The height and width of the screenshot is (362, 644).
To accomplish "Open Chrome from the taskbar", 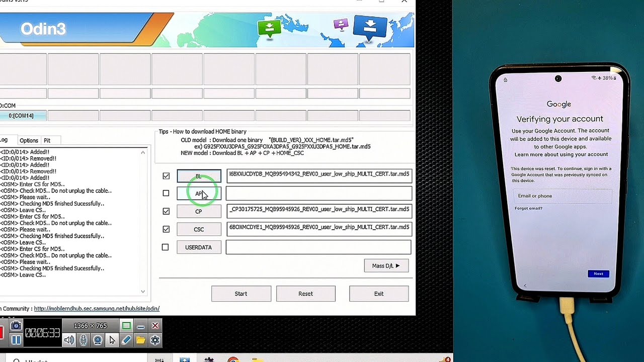I will tap(232, 359).
